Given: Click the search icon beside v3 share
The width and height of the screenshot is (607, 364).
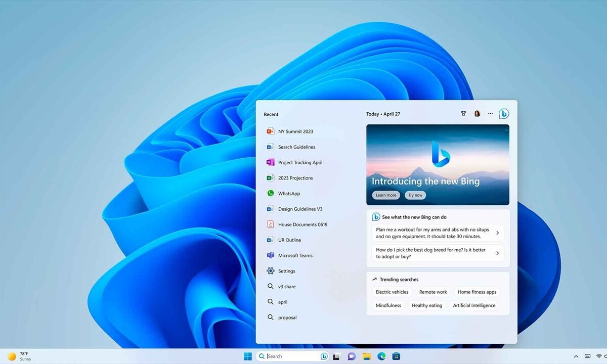Looking at the screenshot, I should 270,287.
